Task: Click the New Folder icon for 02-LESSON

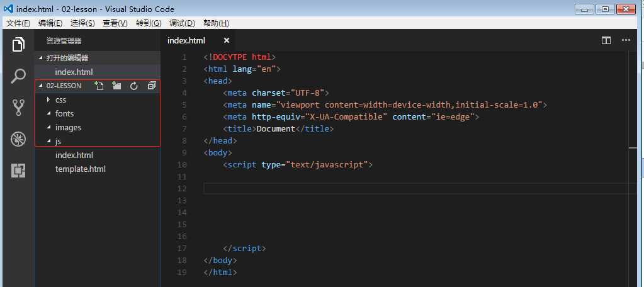Action: pyautogui.click(x=116, y=86)
